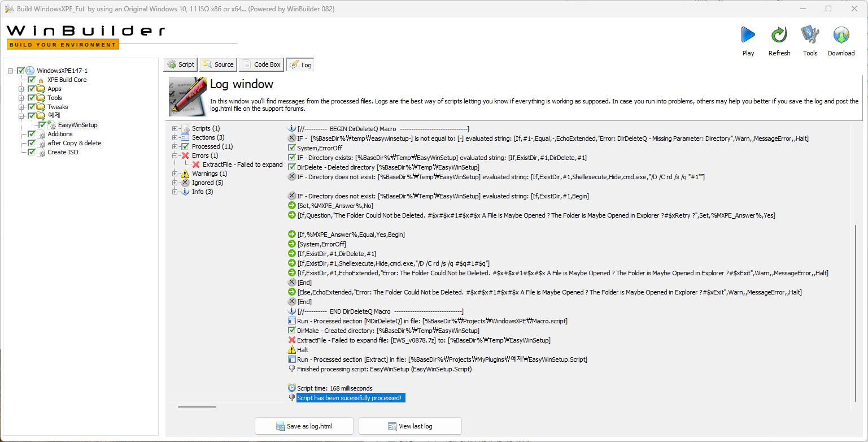Viewport: 868px width, 442px height.
Task: Uncheck the EasyWinSetup checkbox
Action: tap(42, 125)
